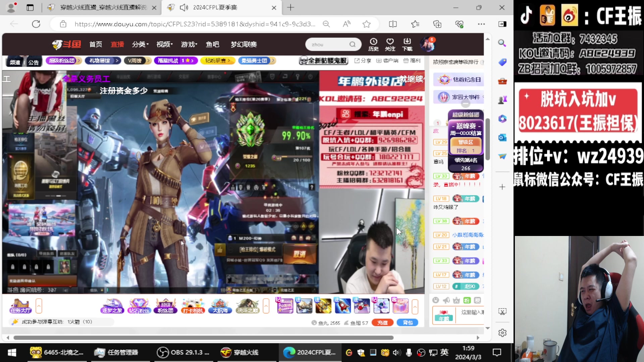Expand the 视频 dropdown menu

coord(165,44)
